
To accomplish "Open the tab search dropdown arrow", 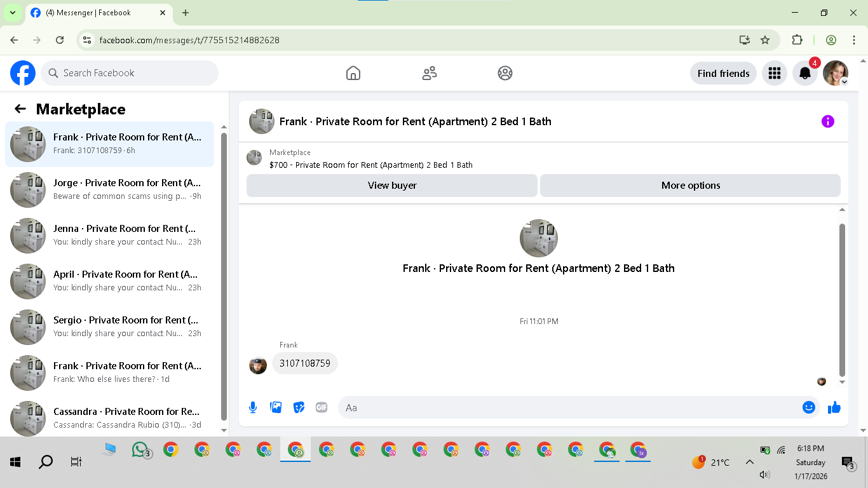I will 12,13.
